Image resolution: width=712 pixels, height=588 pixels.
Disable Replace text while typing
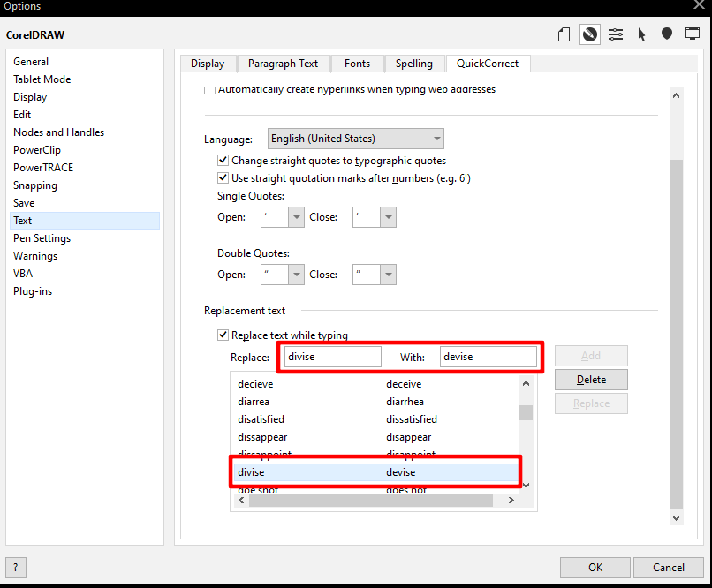(x=223, y=335)
